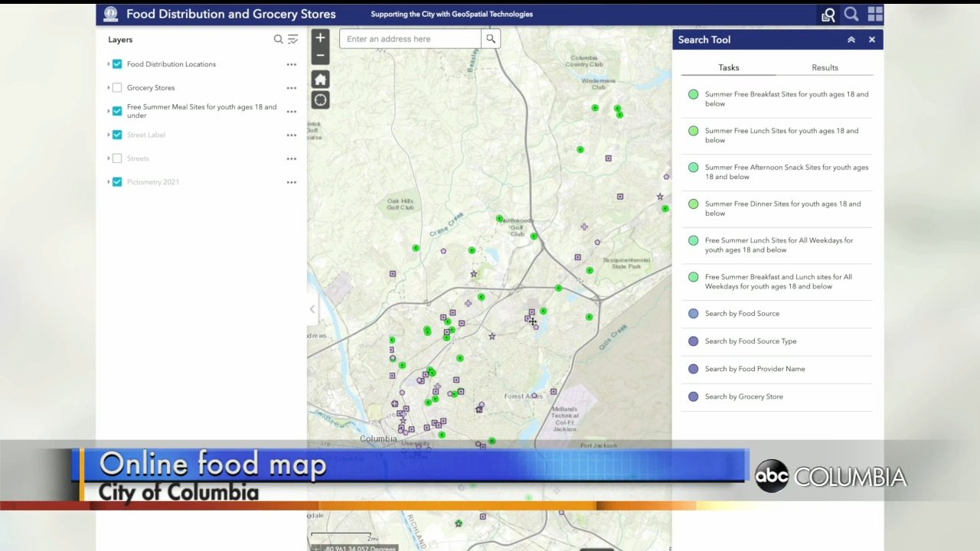Collapse the Search Tool panel
The height and width of the screenshot is (551, 980).
coord(851,40)
